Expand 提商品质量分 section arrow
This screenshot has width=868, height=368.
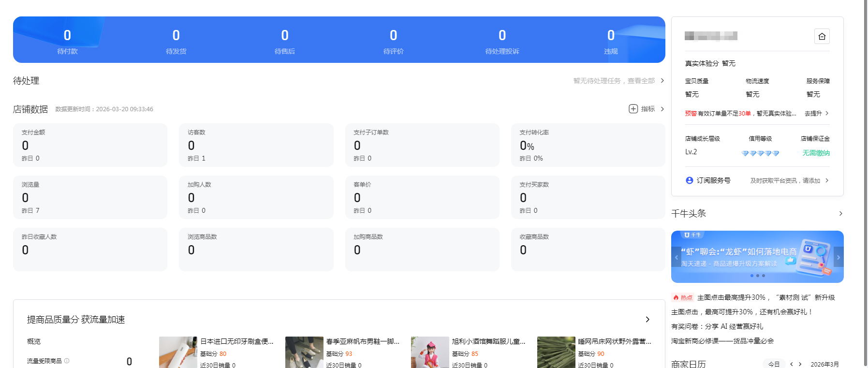(647, 320)
